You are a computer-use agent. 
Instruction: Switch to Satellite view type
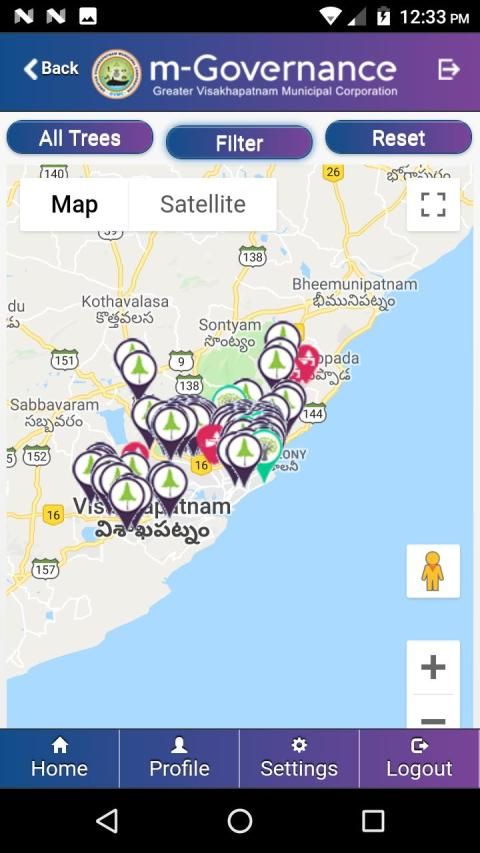click(x=202, y=205)
